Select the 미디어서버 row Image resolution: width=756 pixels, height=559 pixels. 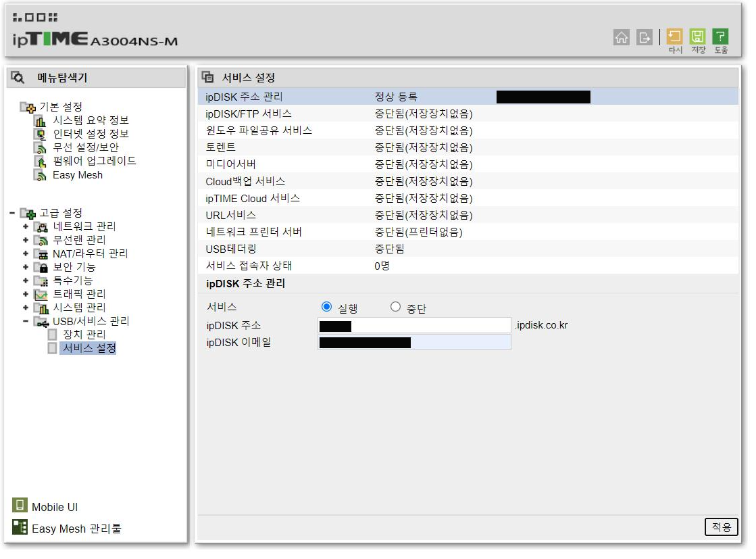pyautogui.click(x=468, y=164)
